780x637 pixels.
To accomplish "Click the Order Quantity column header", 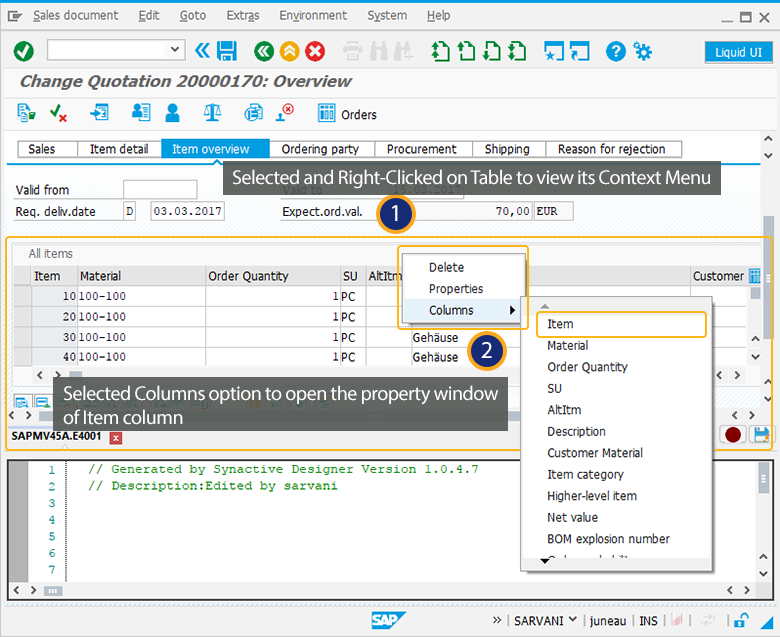I will (273, 276).
